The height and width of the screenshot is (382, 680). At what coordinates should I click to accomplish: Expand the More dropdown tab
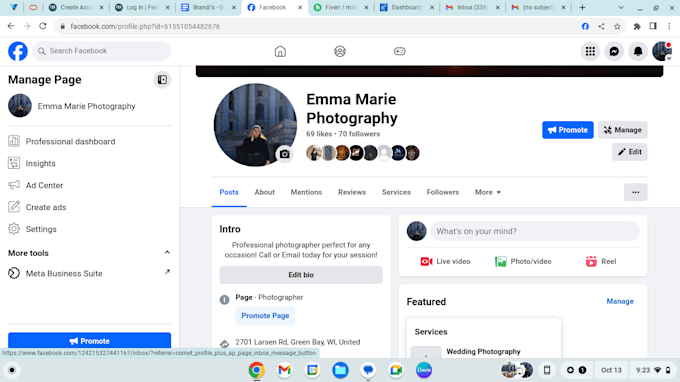tap(488, 192)
